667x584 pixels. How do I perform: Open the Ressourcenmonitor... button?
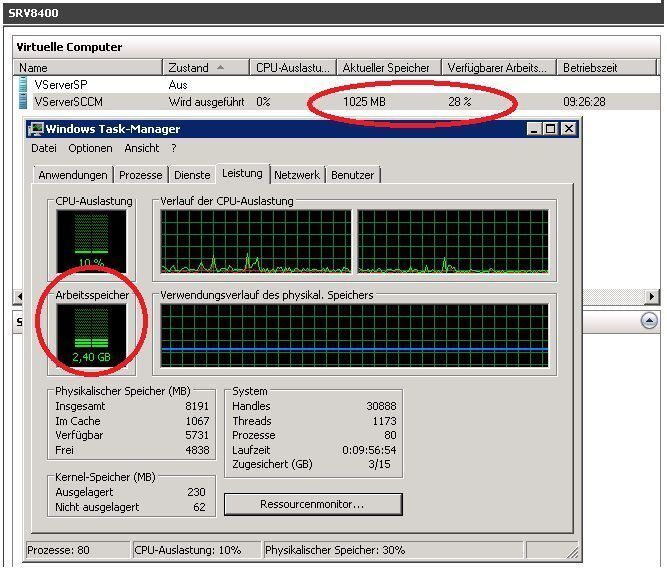(x=313, y=504)
